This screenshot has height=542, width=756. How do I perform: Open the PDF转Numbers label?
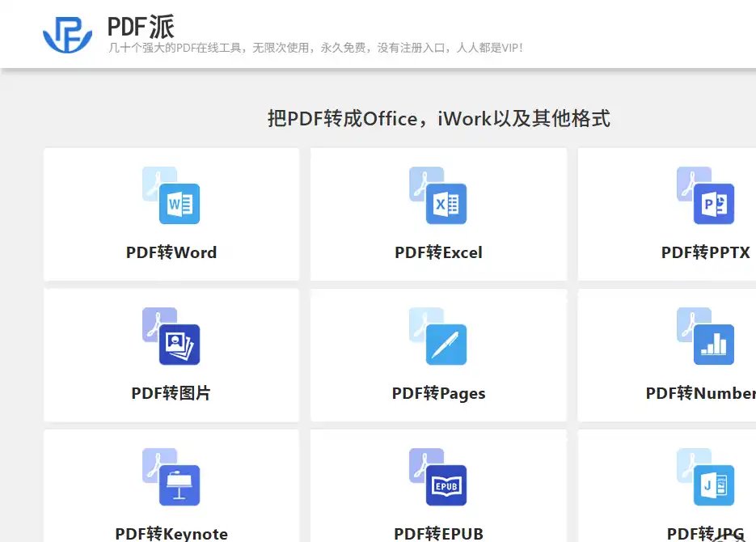pos(700,393)
